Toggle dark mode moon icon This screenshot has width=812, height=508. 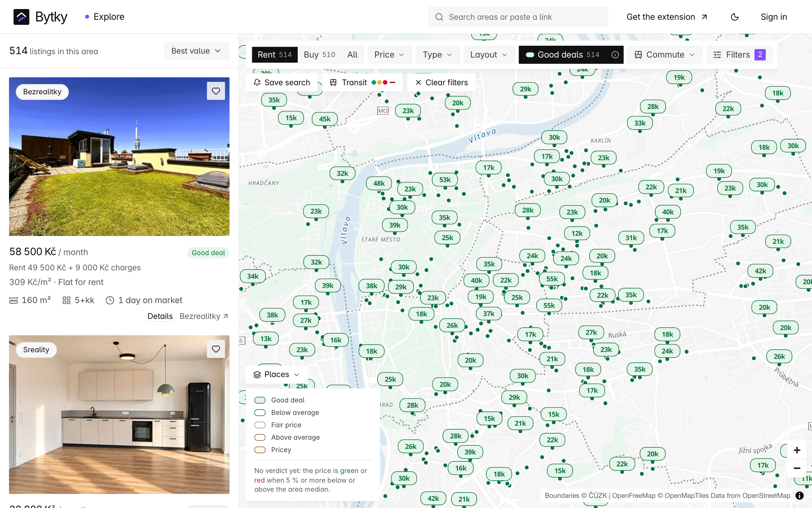click(734, 17)
